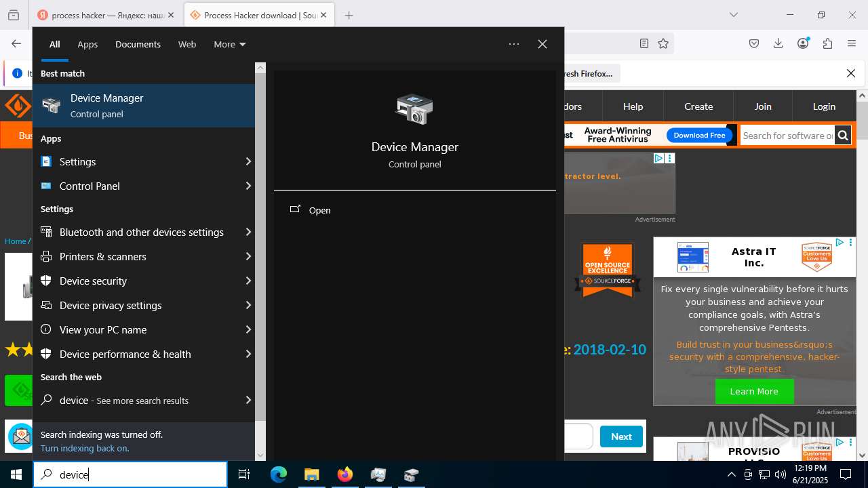Open SourceForge Join link
Screen dimensions: 868x488
(763, 106)
